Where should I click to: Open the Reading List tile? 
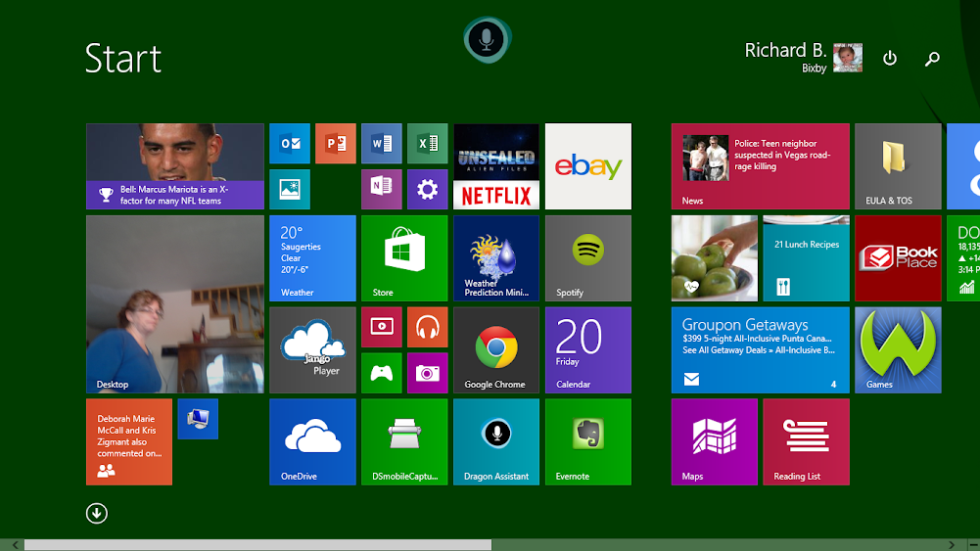(x=807, y=441)
